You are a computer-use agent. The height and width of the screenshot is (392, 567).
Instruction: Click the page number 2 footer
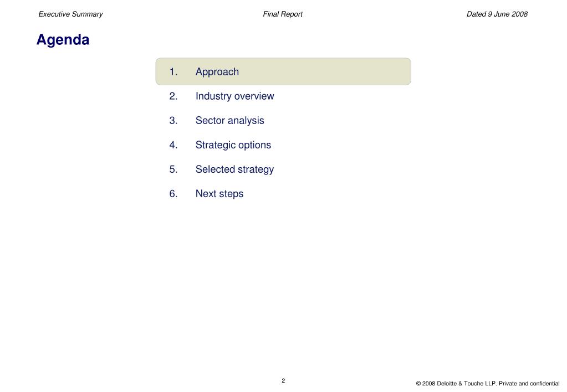(283, 380)
